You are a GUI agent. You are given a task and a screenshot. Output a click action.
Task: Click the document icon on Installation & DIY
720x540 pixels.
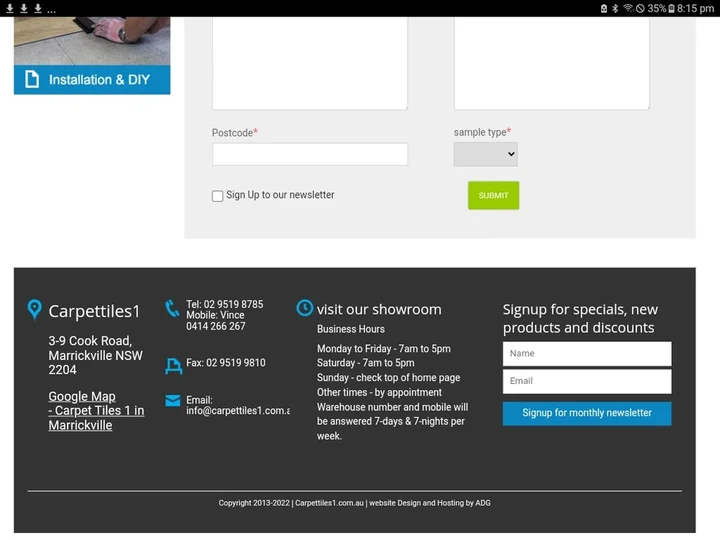coord(32,79)
